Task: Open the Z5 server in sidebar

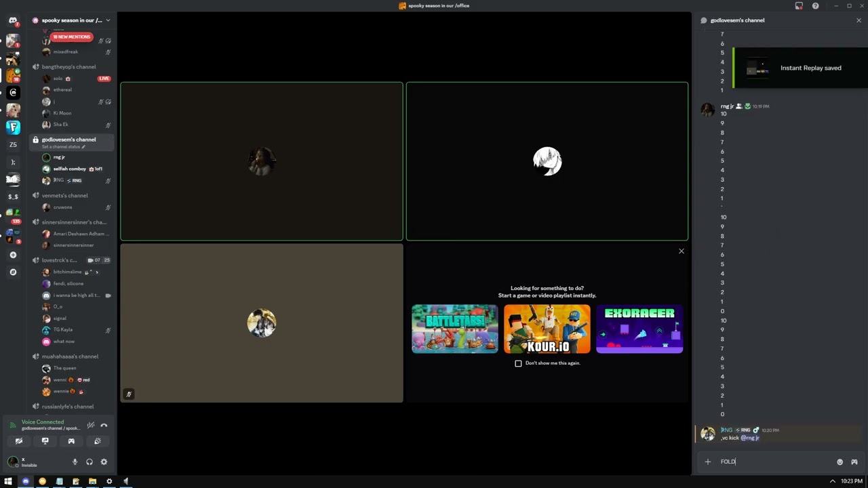Action: point(13,144)
